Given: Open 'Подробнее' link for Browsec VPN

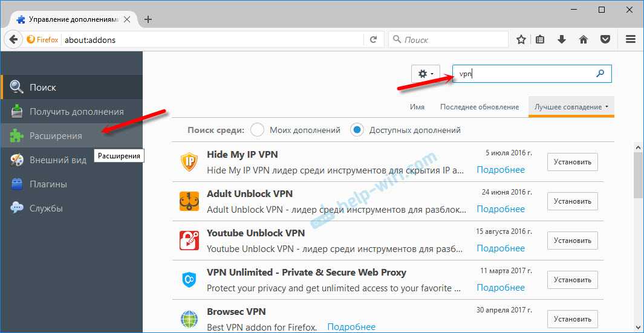Looking at the screenshot, I should coord(351,327).
